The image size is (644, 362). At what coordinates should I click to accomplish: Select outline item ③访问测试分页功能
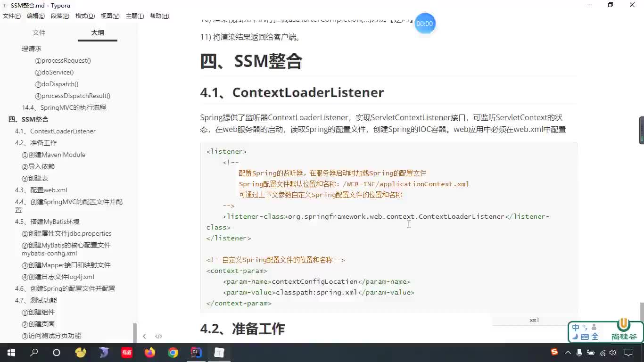tap(51, 336)
